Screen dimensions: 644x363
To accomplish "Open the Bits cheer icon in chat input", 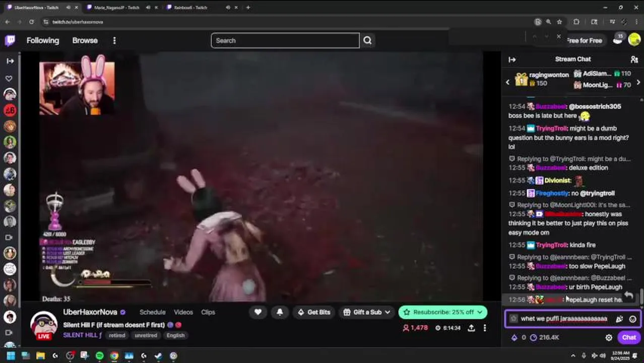I will 619,319.
